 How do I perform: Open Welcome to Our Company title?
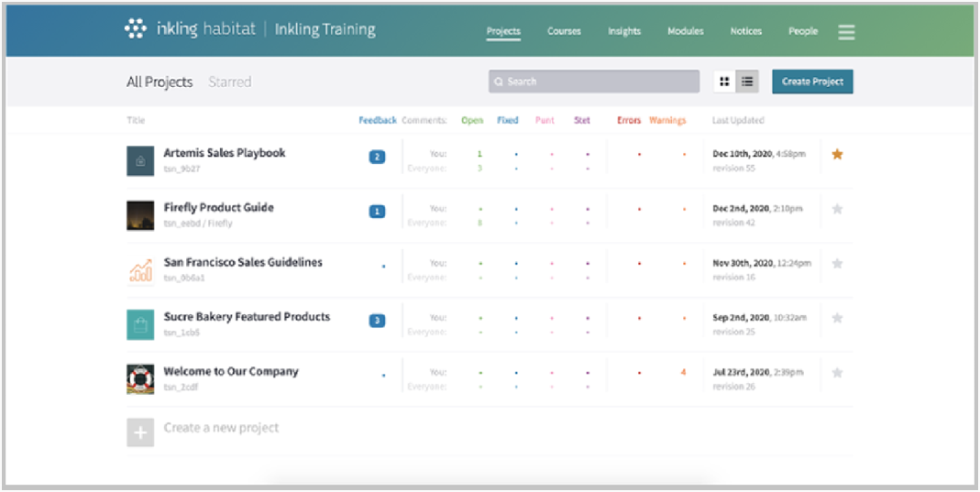[231, 371]
